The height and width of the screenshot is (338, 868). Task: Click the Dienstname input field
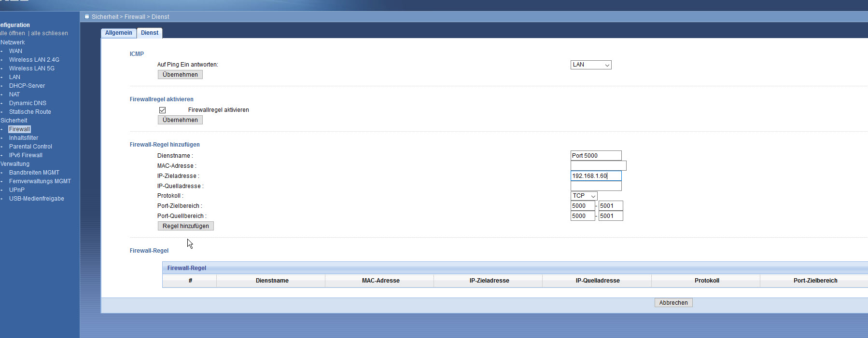[596, 156]
